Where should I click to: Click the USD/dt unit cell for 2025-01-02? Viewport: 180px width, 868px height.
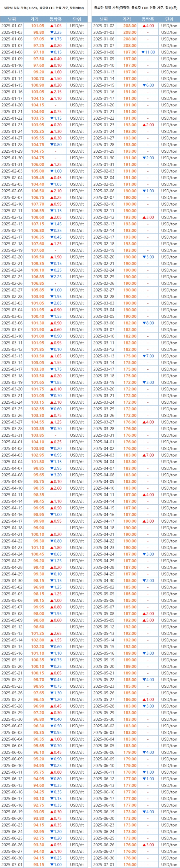pos(77,26)
